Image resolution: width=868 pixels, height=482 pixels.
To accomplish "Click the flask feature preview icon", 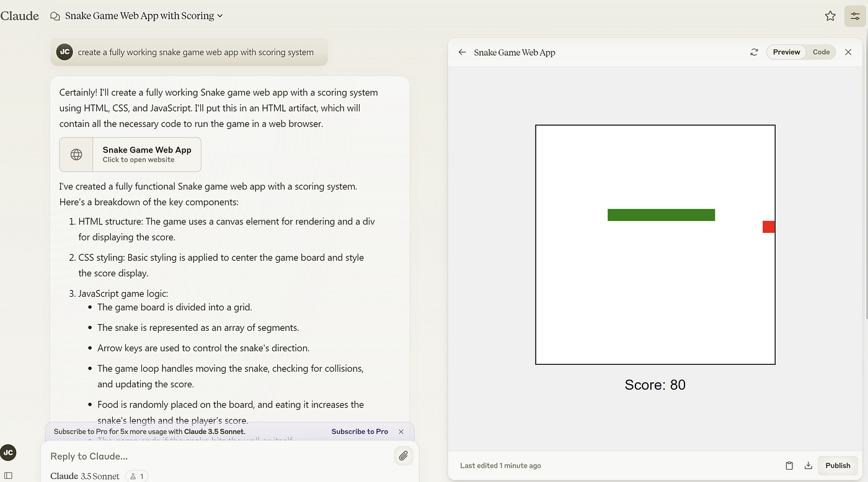I will [136, 476].
